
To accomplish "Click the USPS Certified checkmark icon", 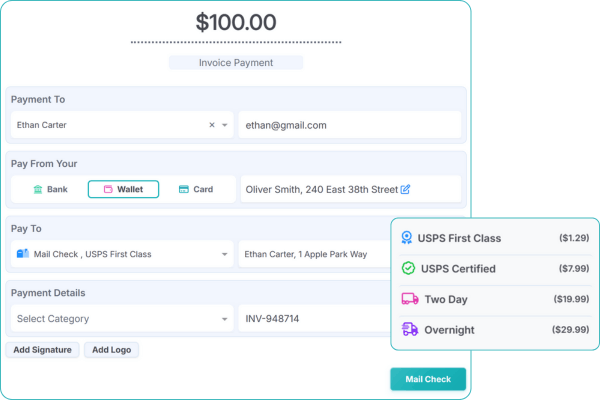I will 408,269.
